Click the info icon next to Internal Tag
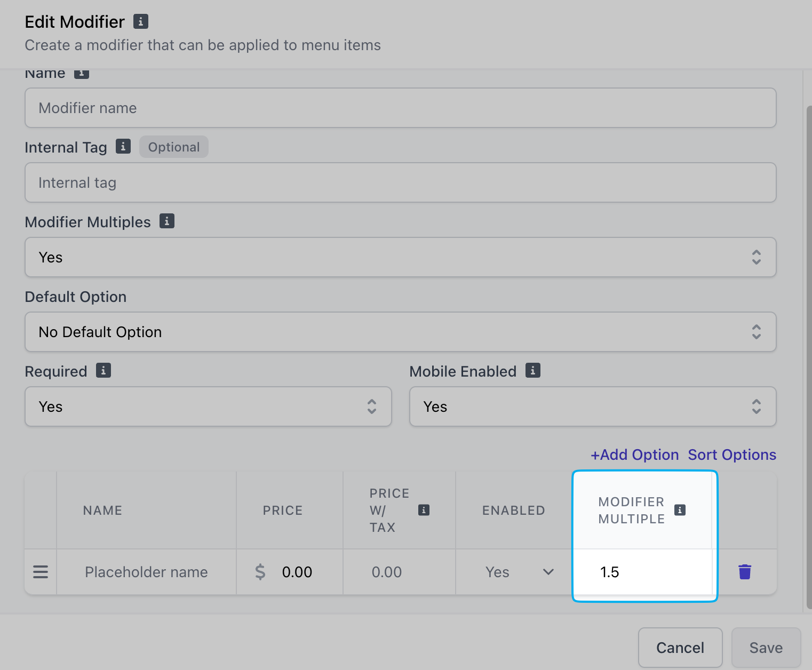 pos(123,146)
